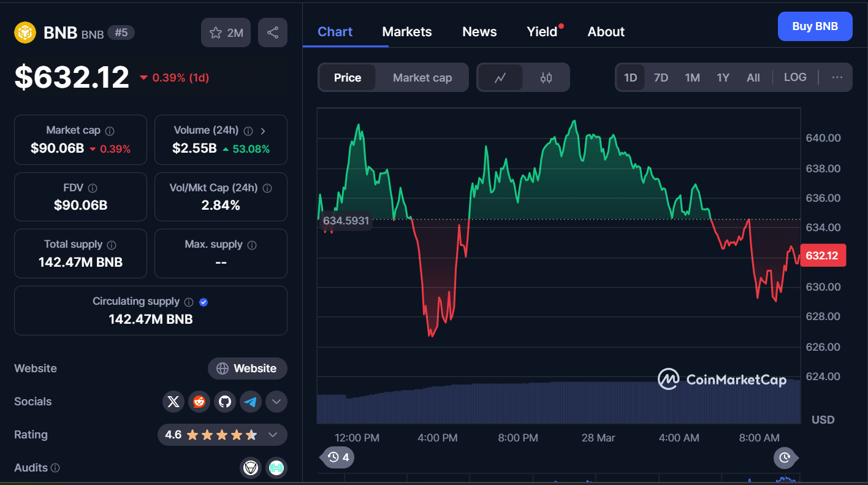Toggle LOG scale on chart
This screenshot has width=868, height=485.
click(x=795, y=77)
